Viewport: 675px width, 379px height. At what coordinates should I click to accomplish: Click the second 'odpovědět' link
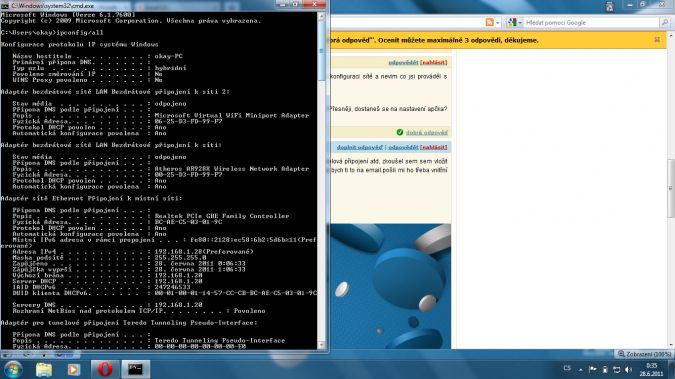coord(403,147)
